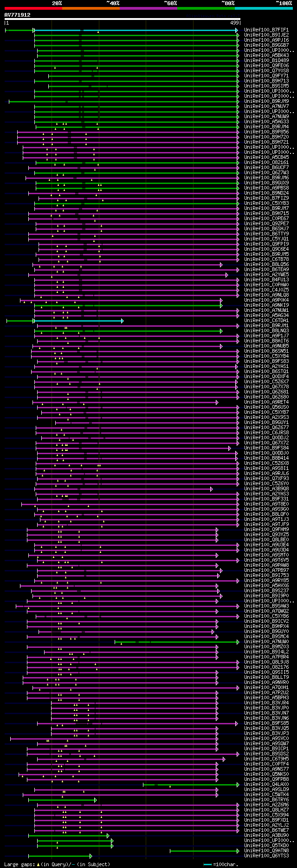Click the orange ~40% identity legend segment
Screen dimensions: 297x868
[x=91, y=8]
